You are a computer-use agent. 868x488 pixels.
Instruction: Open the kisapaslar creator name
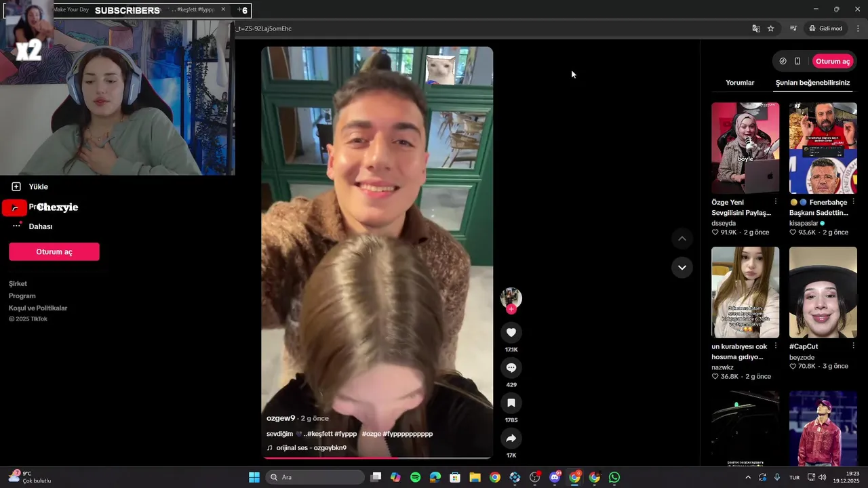[804, 223]
